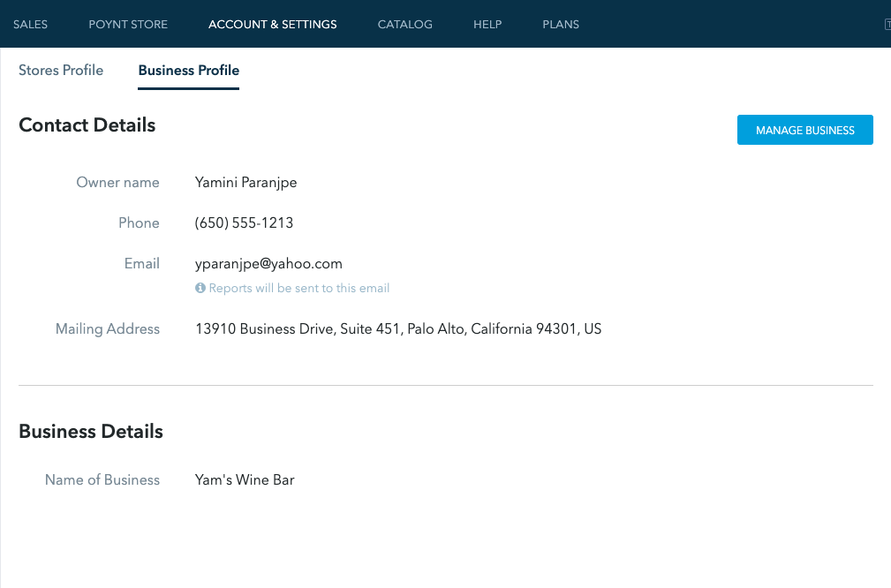Viewport: 891px width, 588px height.
Task: Click business name Yam's Wine Bar
Action: coord(245,480)
